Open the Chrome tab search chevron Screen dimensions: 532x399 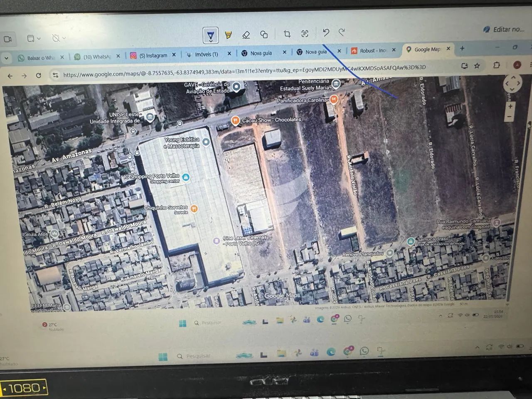[x=6, y=58]
